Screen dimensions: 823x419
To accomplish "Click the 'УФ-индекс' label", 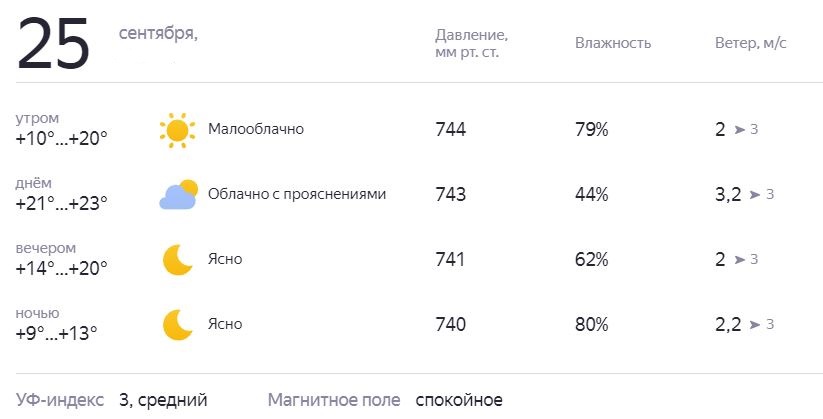I will tap(60, 400).
